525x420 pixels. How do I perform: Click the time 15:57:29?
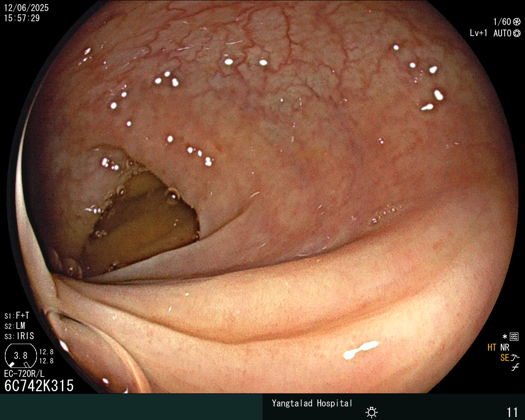coord(22,18)
